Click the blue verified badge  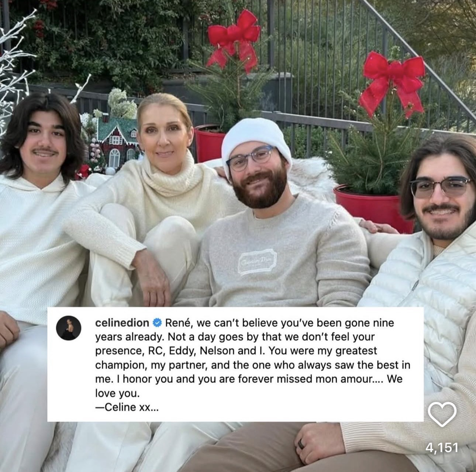[156, 323]
